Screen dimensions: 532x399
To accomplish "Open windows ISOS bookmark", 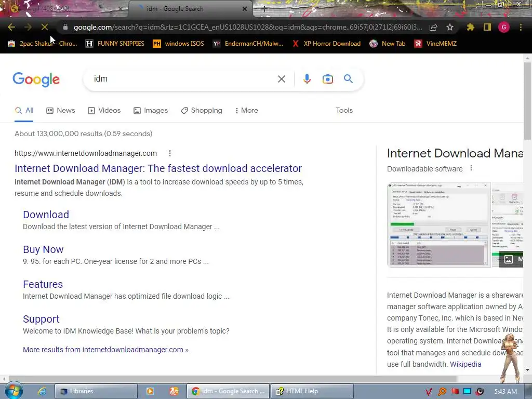I will (179, 44).
